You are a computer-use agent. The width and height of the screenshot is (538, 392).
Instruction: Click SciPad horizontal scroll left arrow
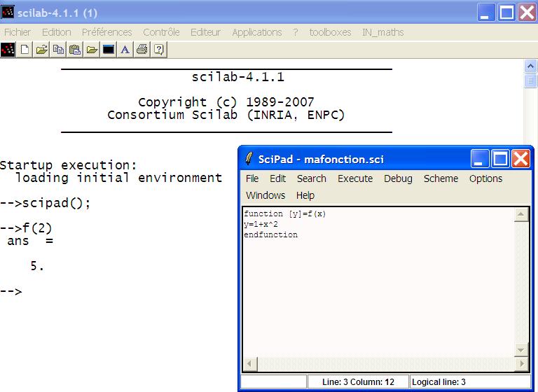coord(250,363)
